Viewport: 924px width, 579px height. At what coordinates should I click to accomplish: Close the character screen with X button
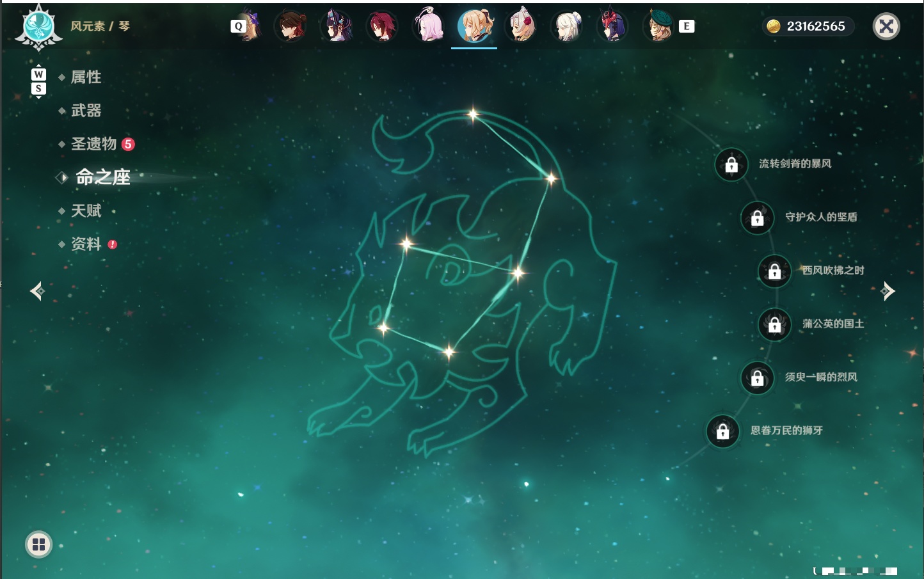pos(886,26)
